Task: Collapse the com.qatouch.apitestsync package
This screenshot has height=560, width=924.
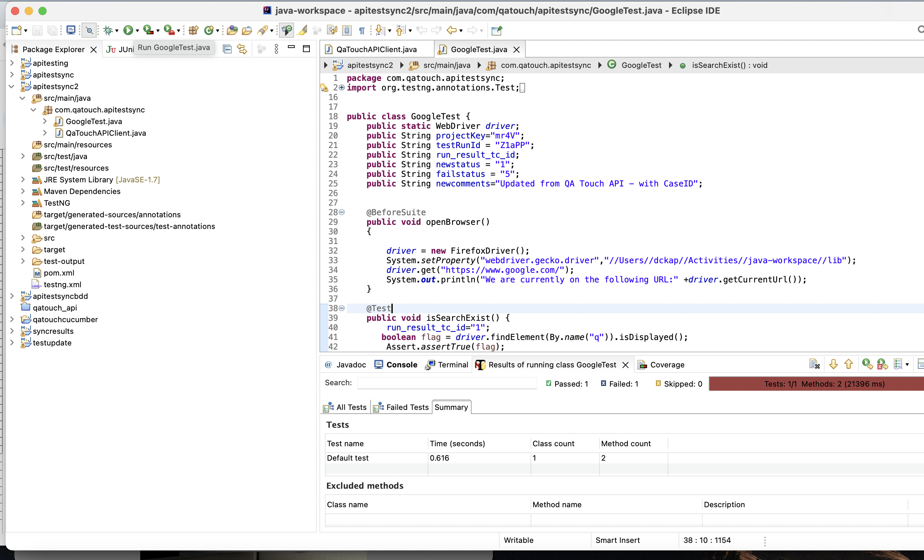Action: pos(34,110)
